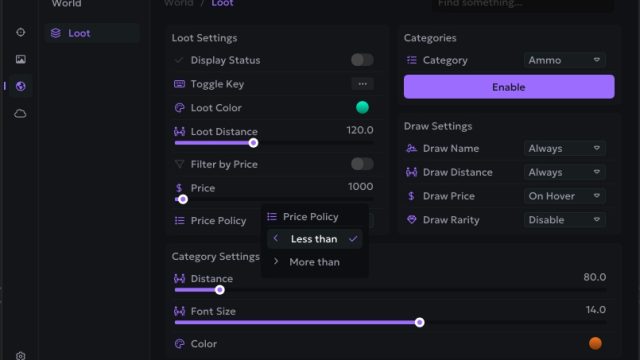Toggle the Display Status switch
The image size is (640, 360).
[x=362, y=60]
